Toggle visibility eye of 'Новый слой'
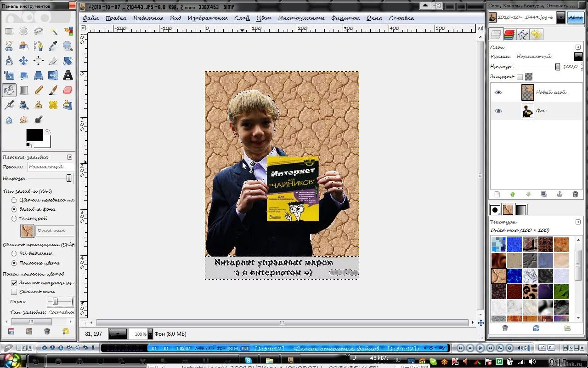The image size is (588, 368). tap(498, 92)
